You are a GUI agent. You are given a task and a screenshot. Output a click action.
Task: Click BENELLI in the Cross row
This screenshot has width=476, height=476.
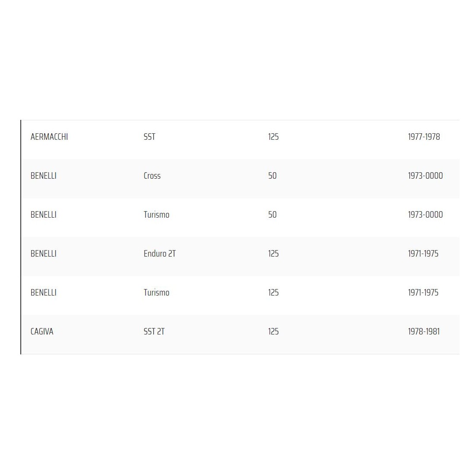(x=43, y=176)
